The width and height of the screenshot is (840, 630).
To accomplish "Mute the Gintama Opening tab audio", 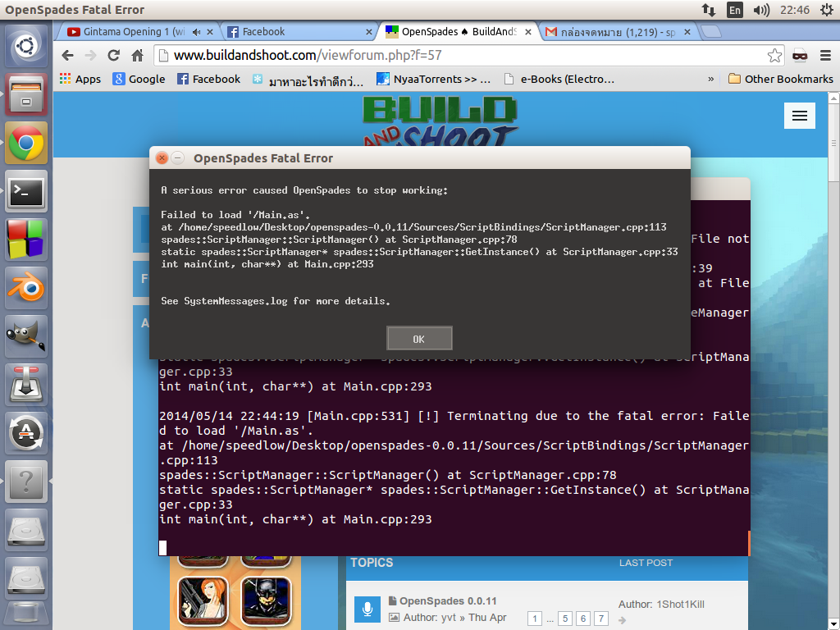I will pos(197,32).
